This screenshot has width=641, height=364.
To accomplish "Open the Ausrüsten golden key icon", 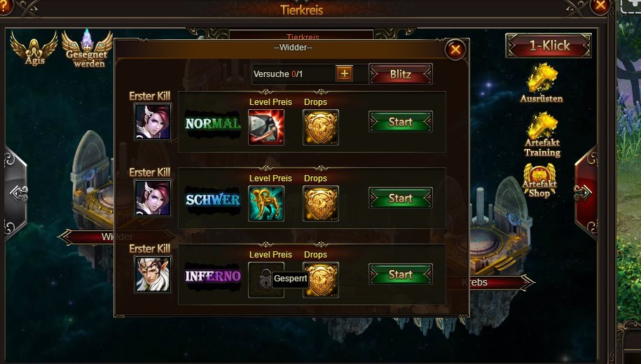I will (542, 83).
